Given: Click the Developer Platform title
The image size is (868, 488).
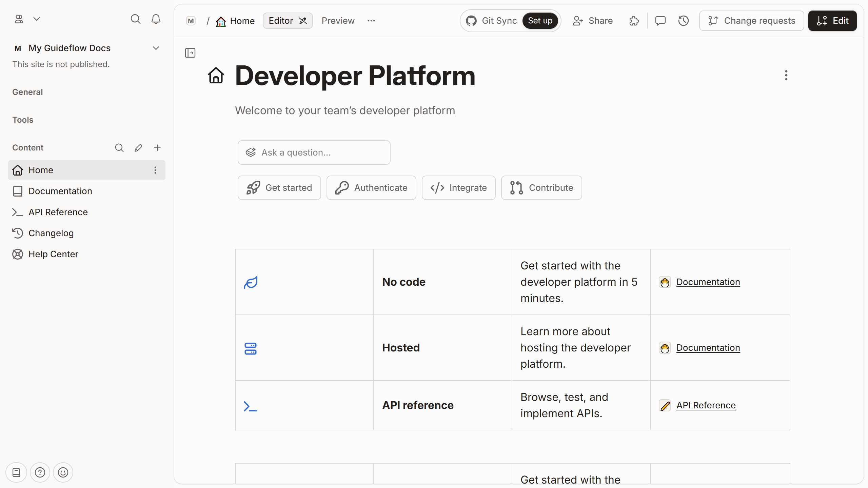Looking at the screenshot, I should click(x=355, y=76).
